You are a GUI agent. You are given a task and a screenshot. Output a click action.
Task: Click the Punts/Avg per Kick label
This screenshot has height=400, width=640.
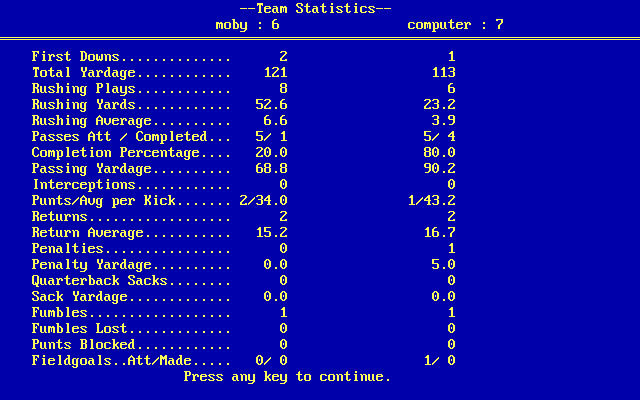[104, 200]
